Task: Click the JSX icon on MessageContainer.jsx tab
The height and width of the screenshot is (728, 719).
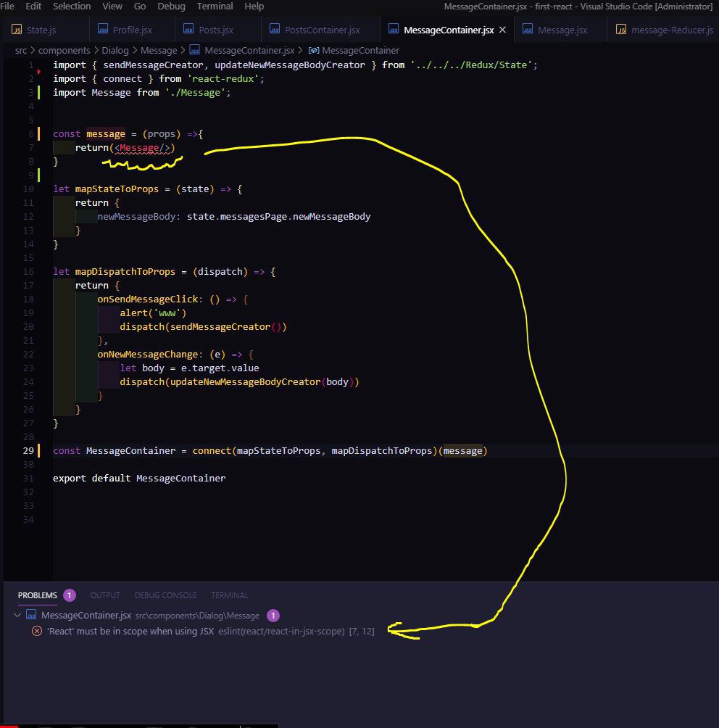Action: click(x=393, y=29)
